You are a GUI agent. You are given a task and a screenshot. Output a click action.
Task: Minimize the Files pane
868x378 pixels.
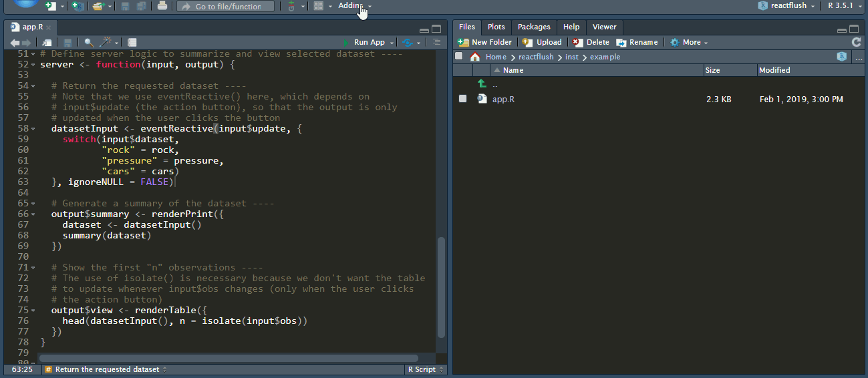click(x=842, y=30)
